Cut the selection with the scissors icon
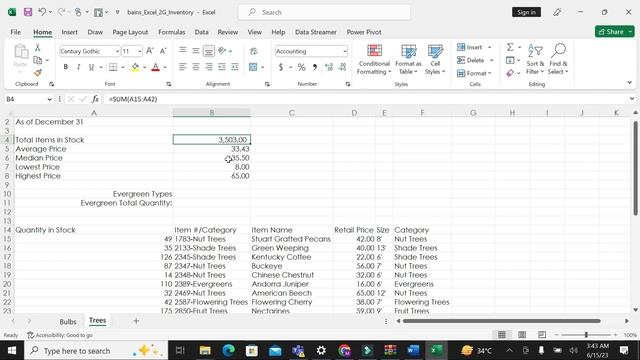Image resolution: width=640 pixels, height=360 pixels. pyautogui.click(x=38, y=47)
